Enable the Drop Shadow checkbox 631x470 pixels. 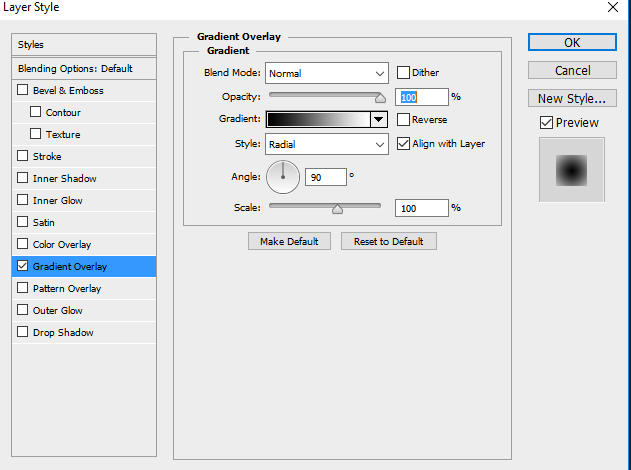23,332
